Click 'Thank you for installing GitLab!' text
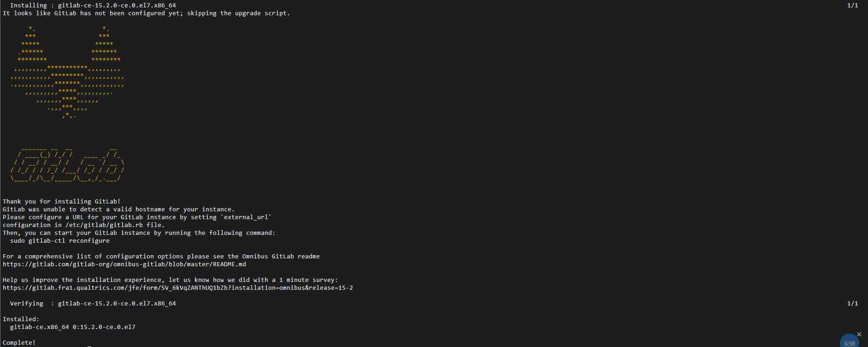The height and width of the screenshot is (347, 868). [x=62, y=202]
